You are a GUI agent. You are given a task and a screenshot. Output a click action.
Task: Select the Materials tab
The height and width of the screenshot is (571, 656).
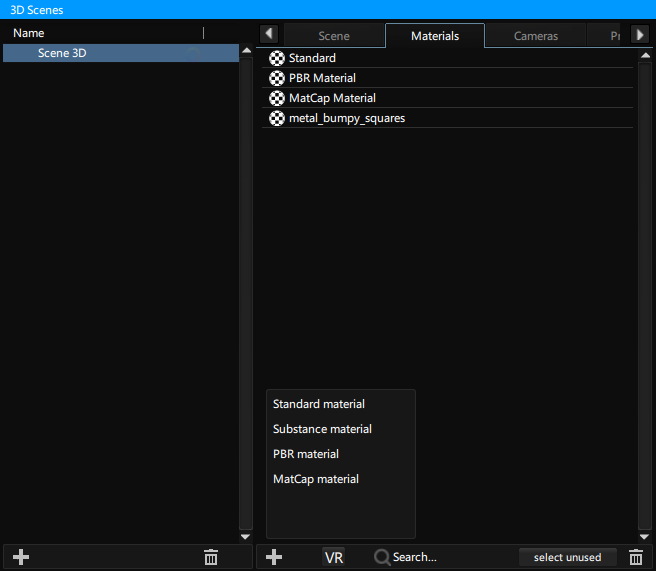coord(435,36)
